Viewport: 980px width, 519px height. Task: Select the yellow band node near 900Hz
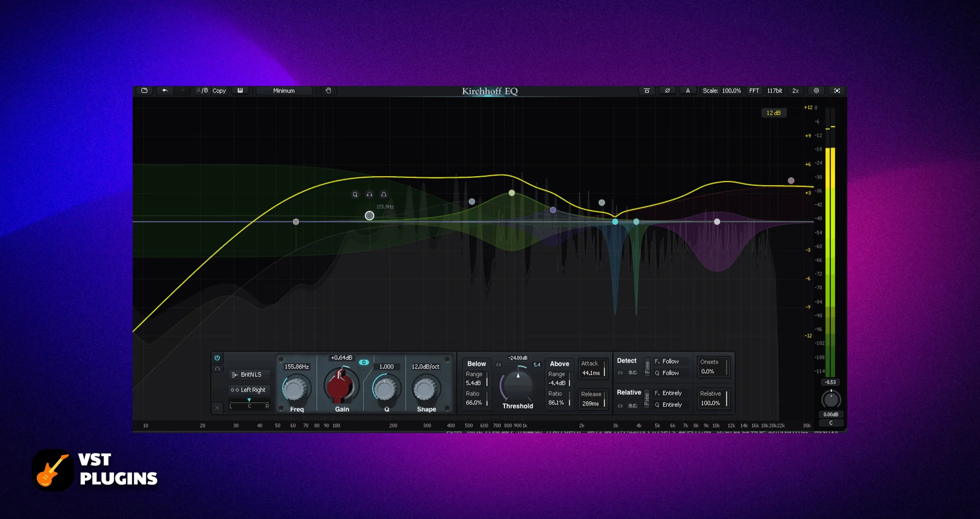point(512,193)
